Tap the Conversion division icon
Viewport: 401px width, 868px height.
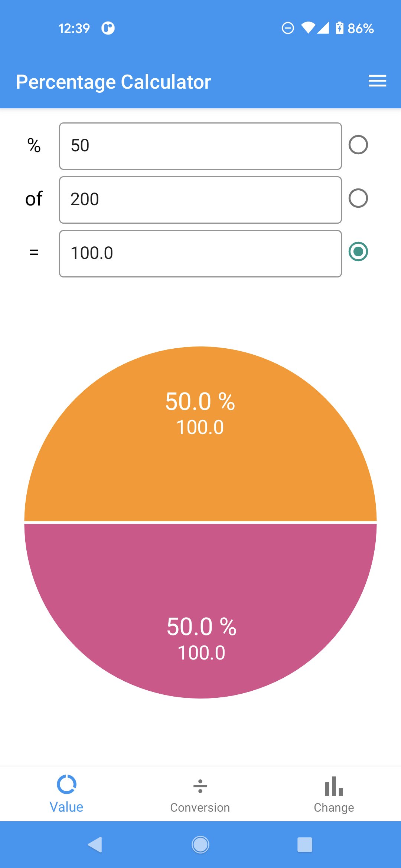(200, 786)
